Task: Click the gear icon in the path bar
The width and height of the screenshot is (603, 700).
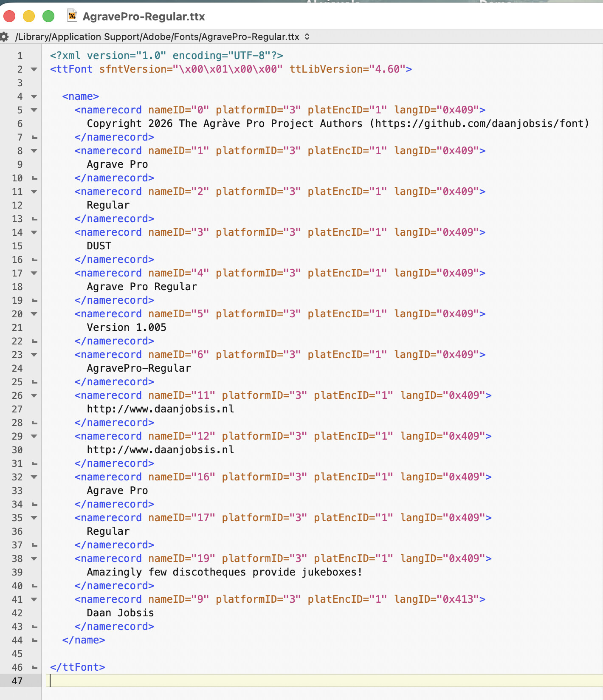Action: click(5, 37)
